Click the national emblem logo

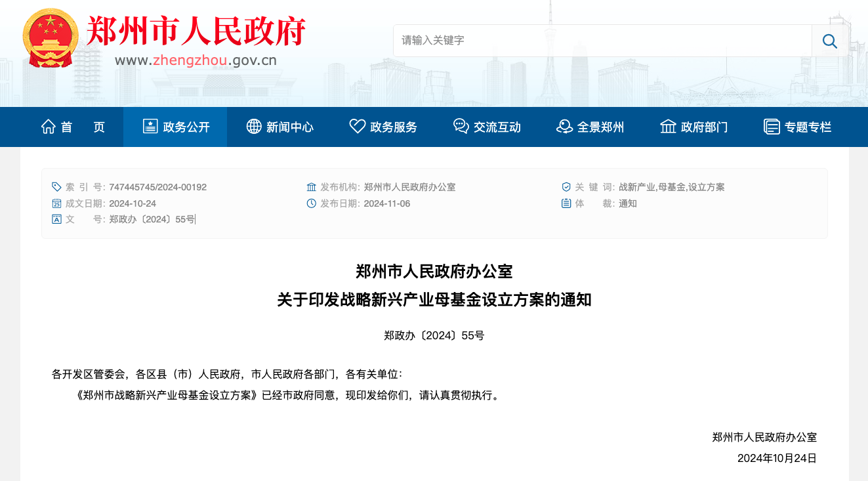click(50, 38)
